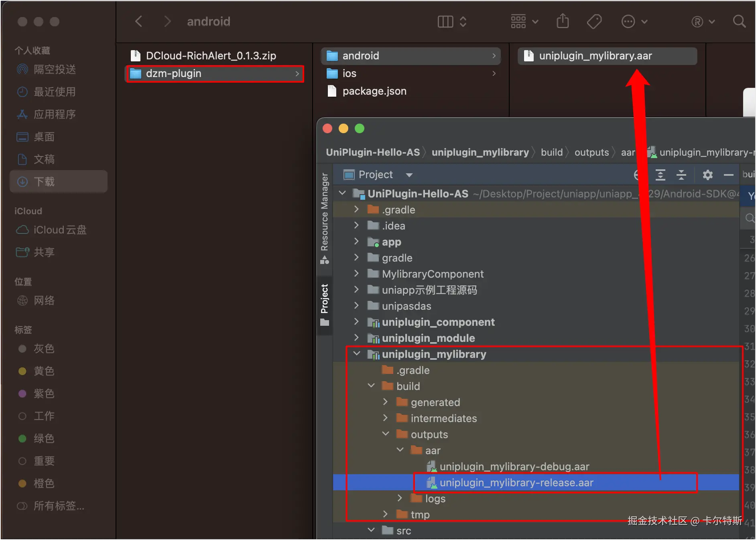The height and width of the screenshot is (540, 756).
Task: Open Resource Manager side tab
Action: (325, 218)
